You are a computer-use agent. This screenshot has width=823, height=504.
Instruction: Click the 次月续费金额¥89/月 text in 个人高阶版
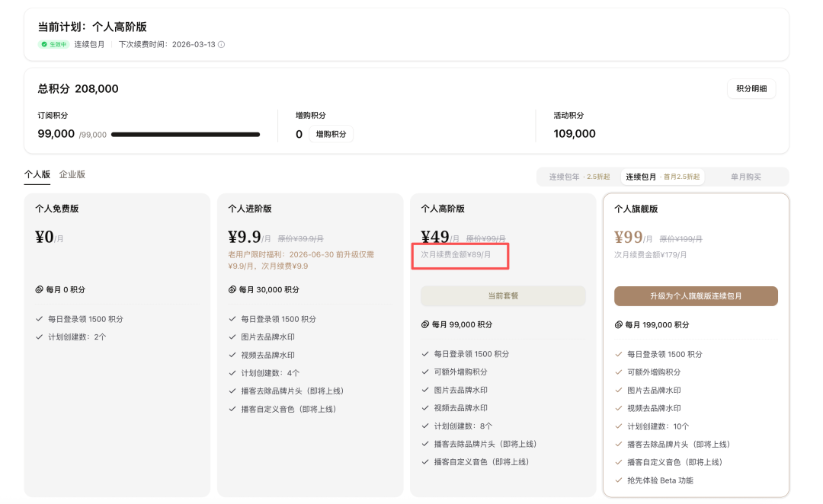(456, 254)
